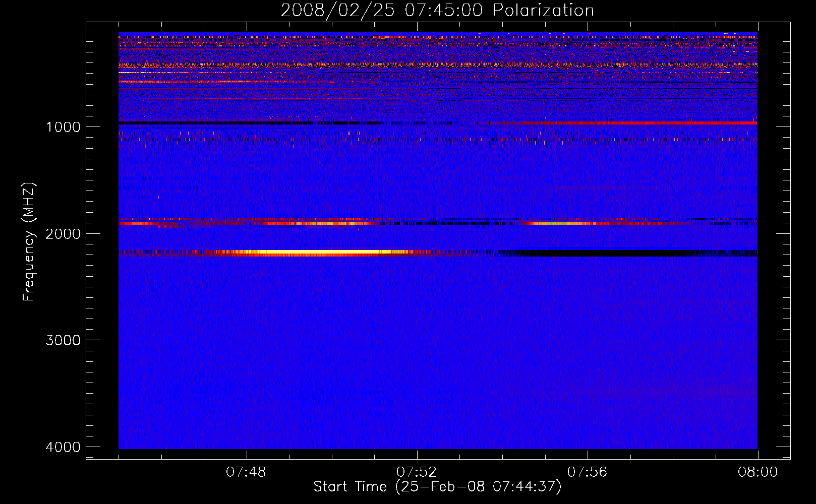Click the 'Start Time (25-Feb-08 07:44:37)' label

click(x=437, y=487)
